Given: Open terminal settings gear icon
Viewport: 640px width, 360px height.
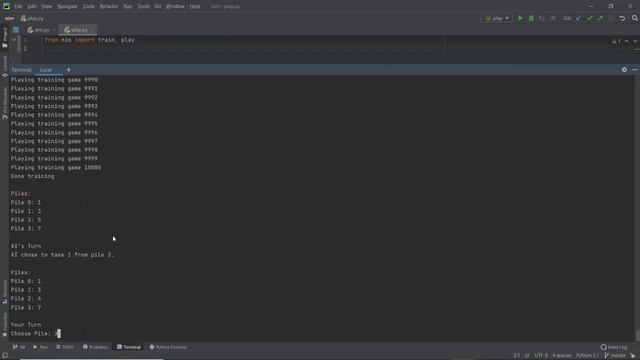Looking at the screenshot, I should click(624, 70).
